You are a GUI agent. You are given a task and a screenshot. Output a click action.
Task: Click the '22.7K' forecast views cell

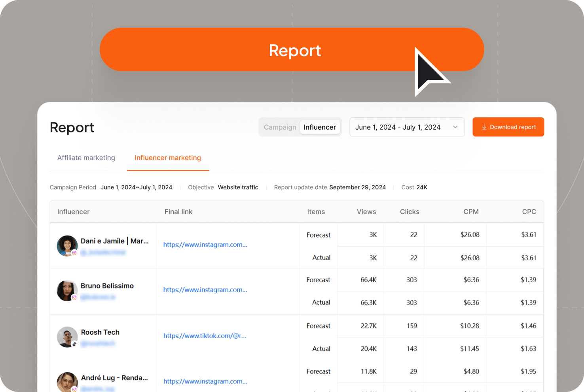point(368,326)
